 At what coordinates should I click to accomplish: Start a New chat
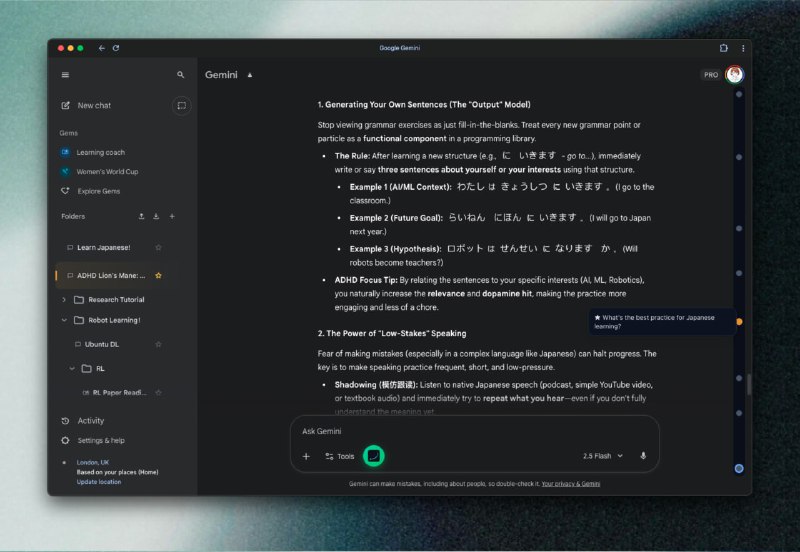pyautogui.click(x=93, y=105)
